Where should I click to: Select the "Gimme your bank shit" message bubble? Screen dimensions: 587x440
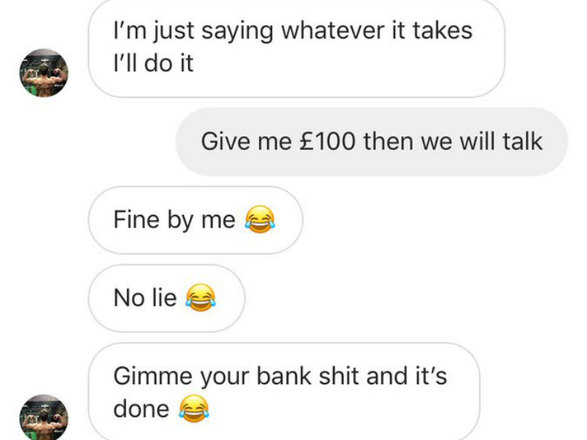(x=284, y=391)
